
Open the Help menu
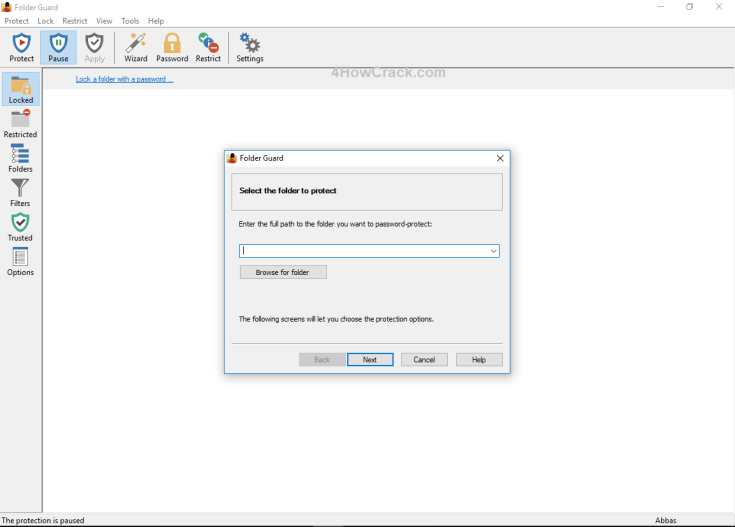pyautogui.click(x=156, y=21)
